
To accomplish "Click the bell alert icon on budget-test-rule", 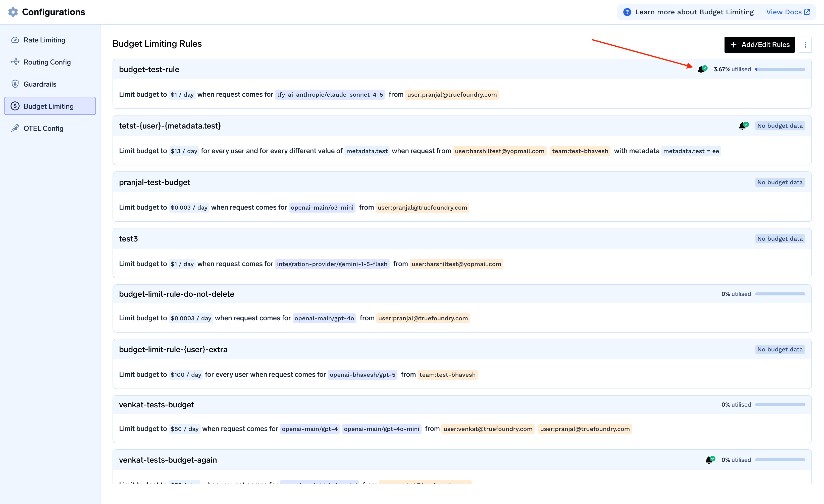I will (701, 70).
